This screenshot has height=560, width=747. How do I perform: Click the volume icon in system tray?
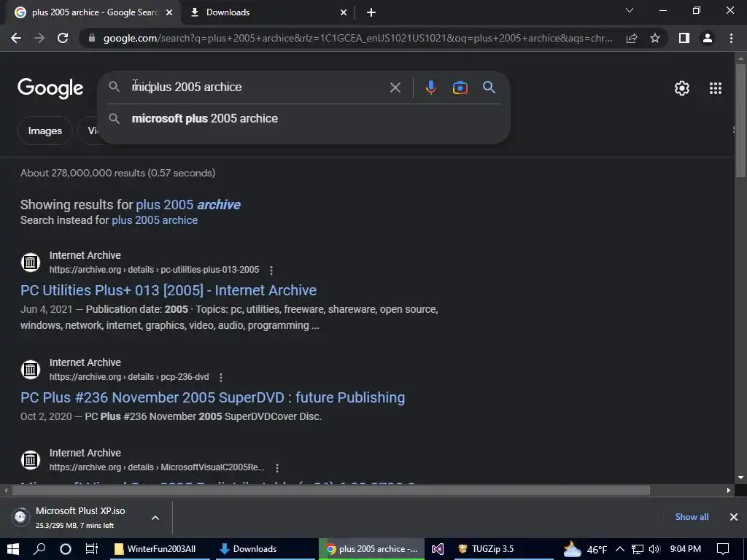click(654, 549)
